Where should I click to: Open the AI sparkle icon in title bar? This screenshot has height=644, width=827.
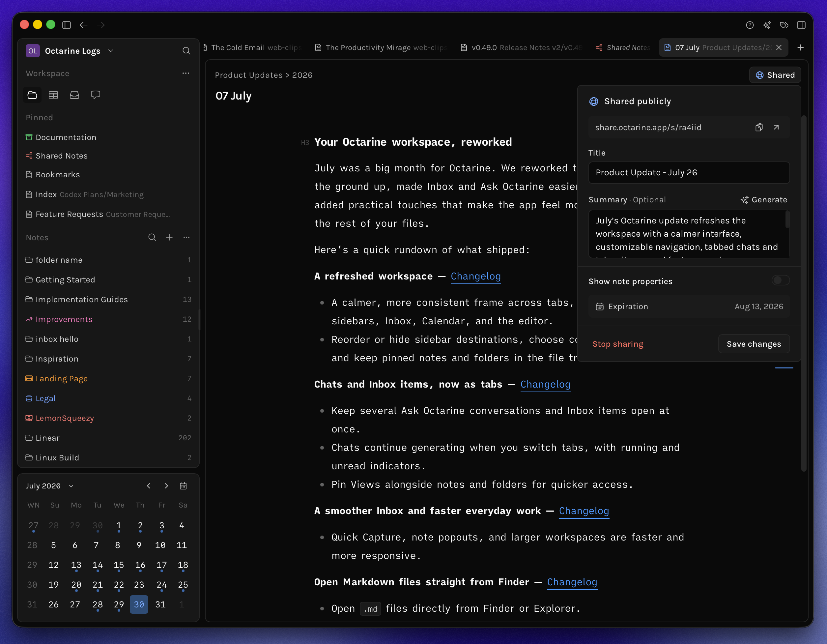coord(767,25)
